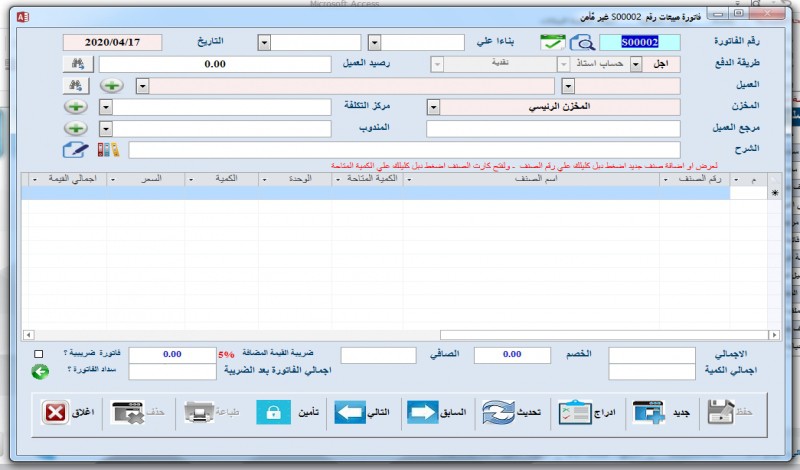Click السعر column header
This screenshot has width=800, height=470.
click(x=146, y=179)
